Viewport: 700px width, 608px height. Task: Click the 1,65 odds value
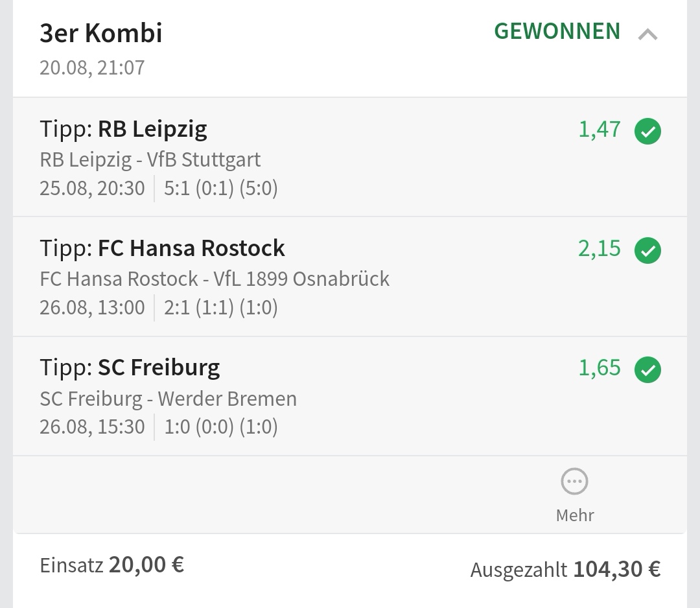600,368
